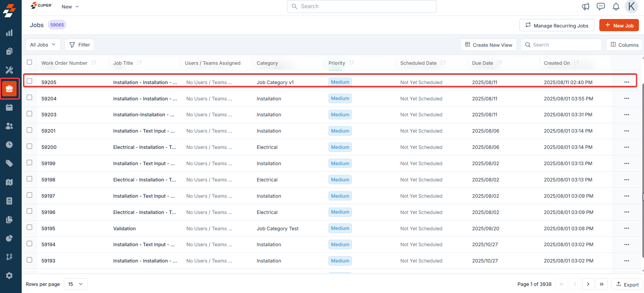Open the workflow branch icon in sidebar
This screenshot has height=293, width=644.
click(x=9, y=257)
